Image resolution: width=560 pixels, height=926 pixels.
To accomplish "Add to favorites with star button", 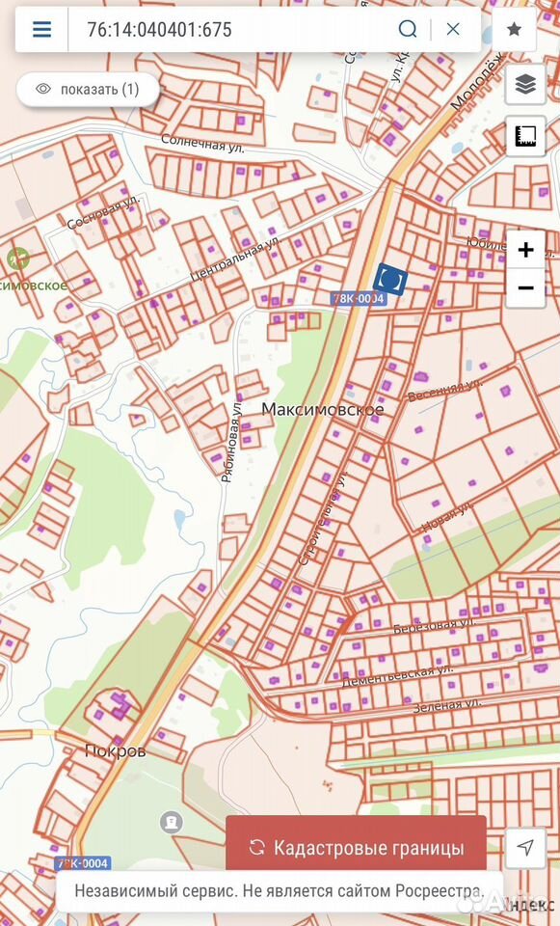I will click(514, 29).
